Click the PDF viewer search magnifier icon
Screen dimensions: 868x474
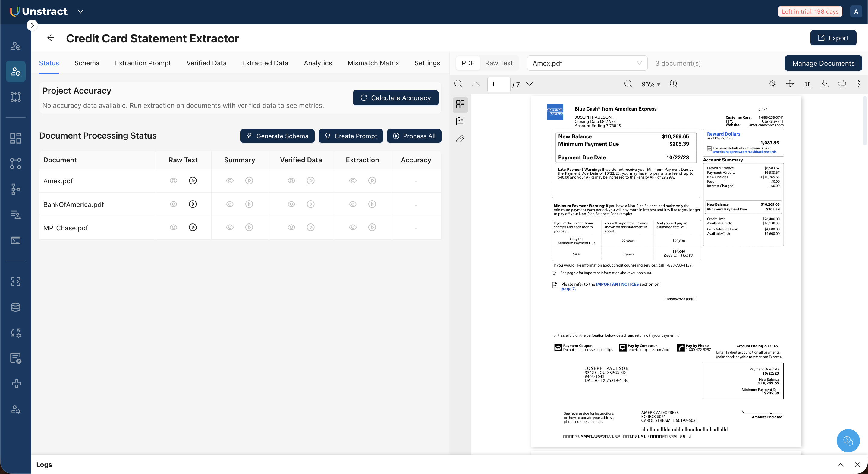point(458,84)
